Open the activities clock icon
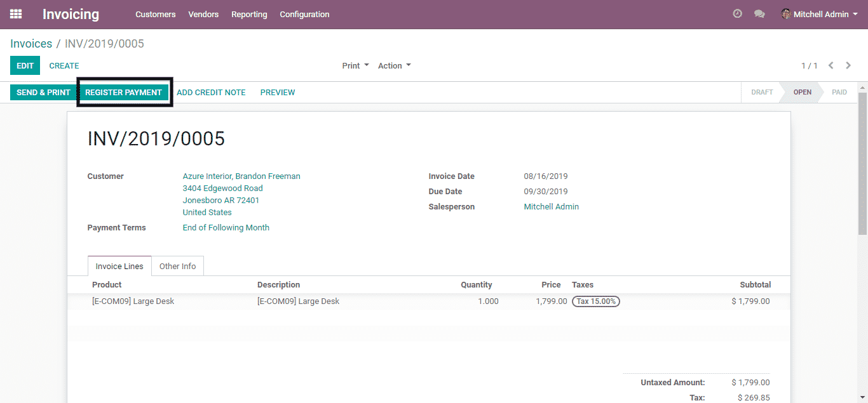This screenshot has width=868, height=403. [737, 14]
